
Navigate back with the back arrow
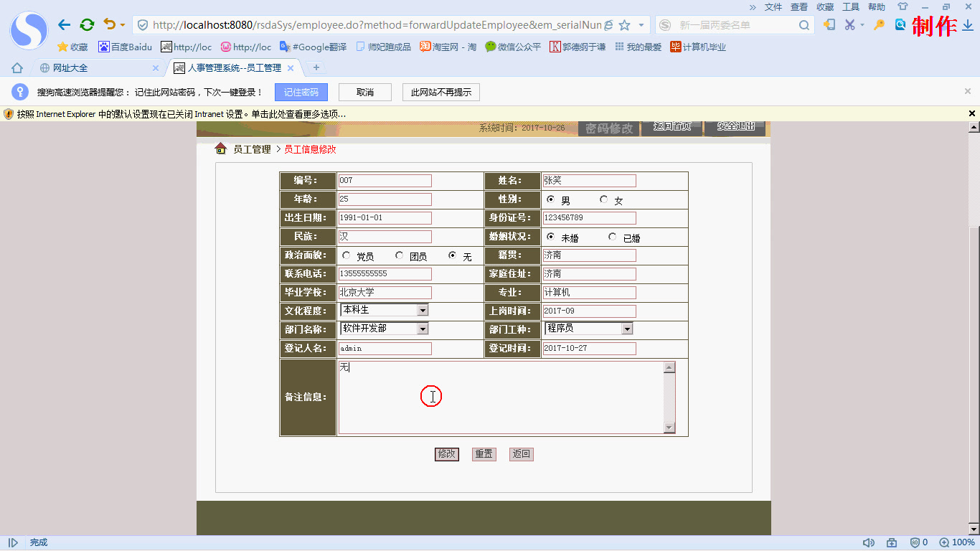click(64, 24)
